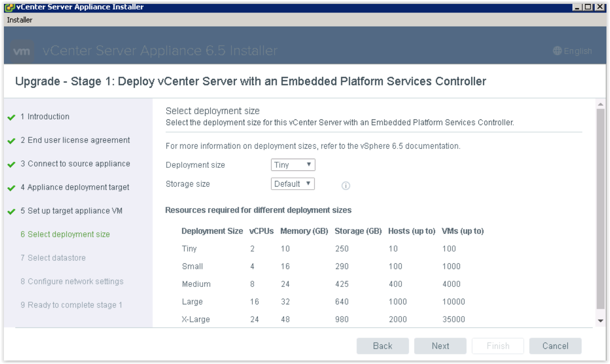Screen dimensions: 610x364
Task: Click checkmark beside Connect to source appliance
Action: [12, 165]
